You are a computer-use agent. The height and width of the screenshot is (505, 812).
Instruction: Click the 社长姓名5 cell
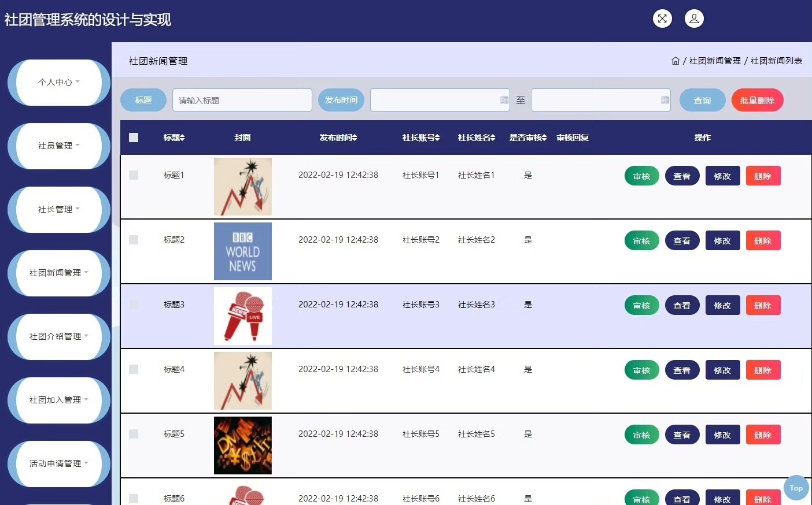coord(477,434)
